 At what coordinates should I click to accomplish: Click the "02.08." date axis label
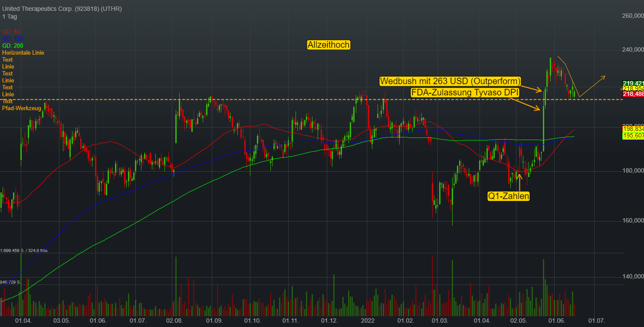174,320
